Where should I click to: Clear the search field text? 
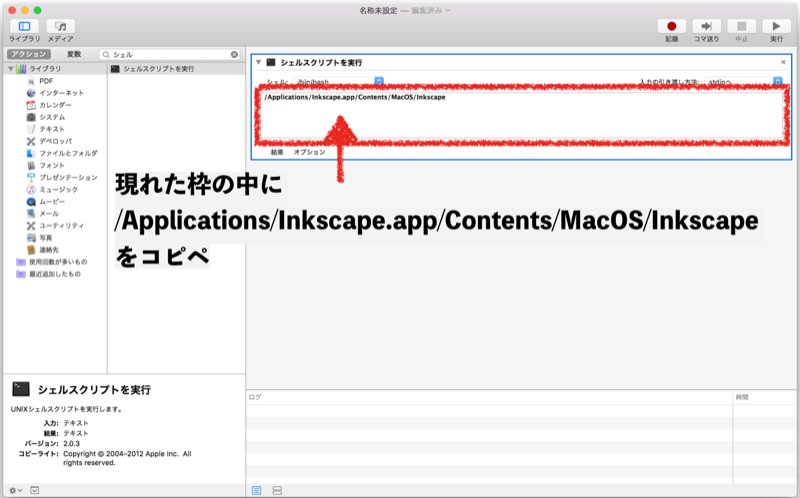(234, 55)
